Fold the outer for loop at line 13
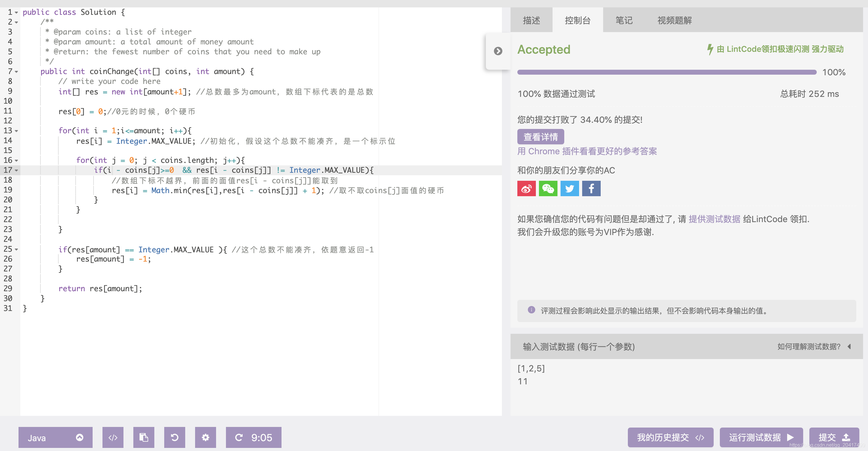 [16, 131]
